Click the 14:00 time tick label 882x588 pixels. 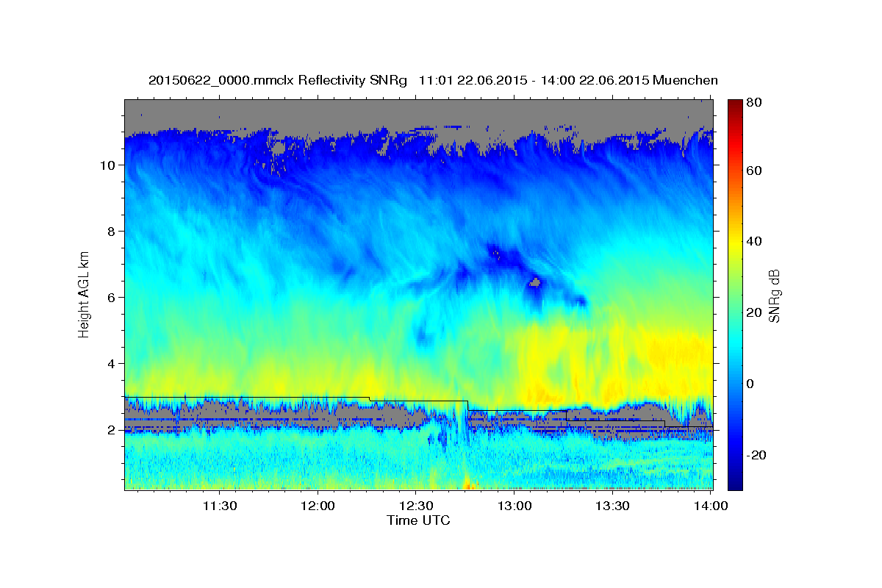(711, 506)
